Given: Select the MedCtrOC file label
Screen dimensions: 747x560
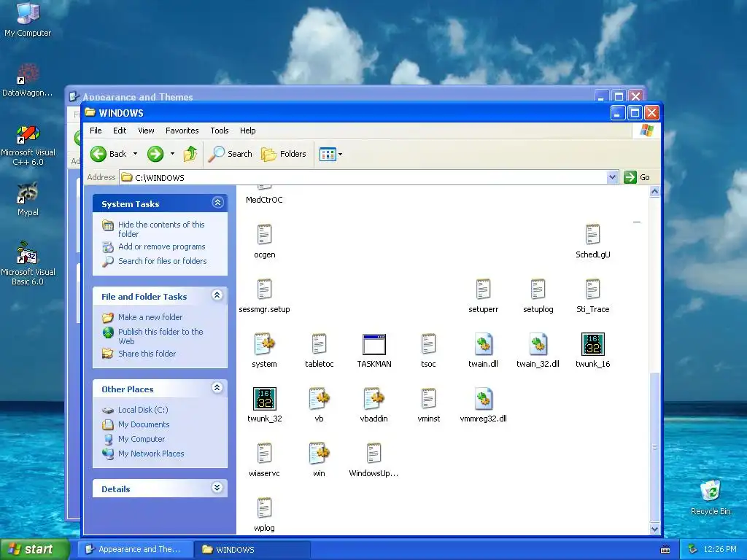Looking at the screenshot, I should pyautogui.click(x=264, y=200).
